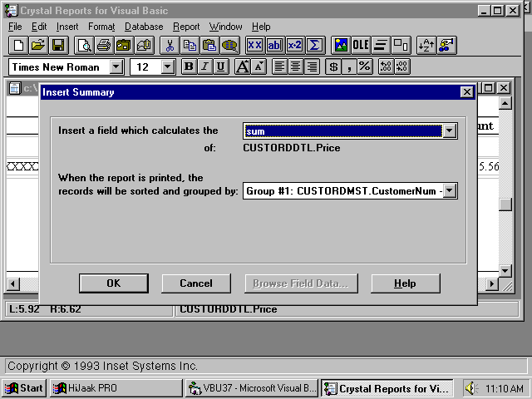
Task: Click the Save diskette icon
Action: [x=58, y=45]
